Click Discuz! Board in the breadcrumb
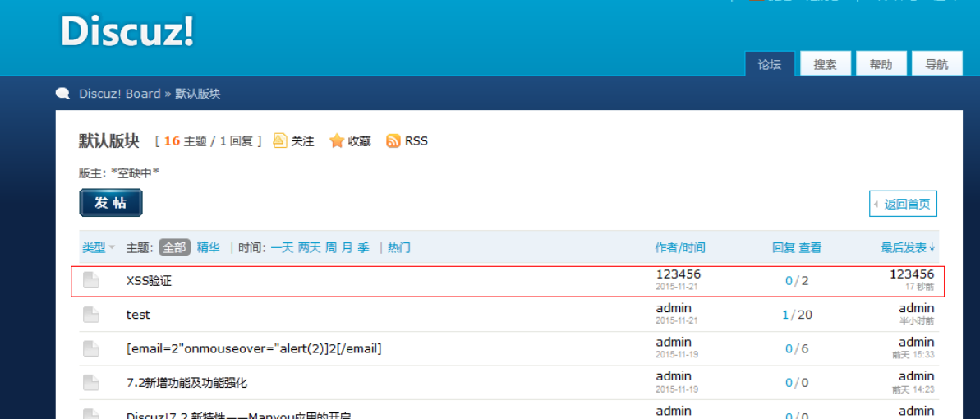 point(120,94)
